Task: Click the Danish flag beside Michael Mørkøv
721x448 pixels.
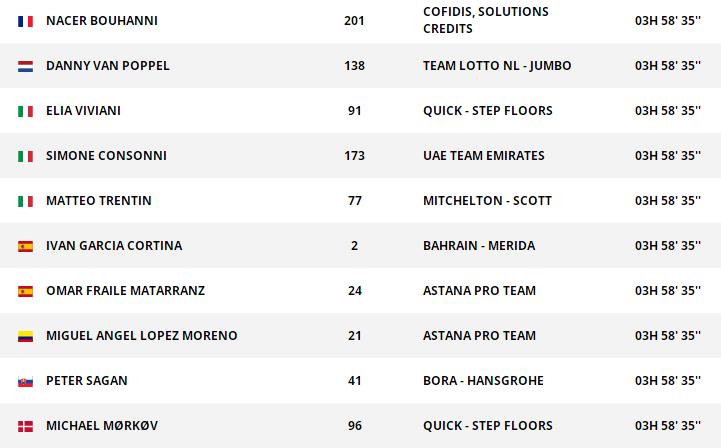Action: (25, 426)
